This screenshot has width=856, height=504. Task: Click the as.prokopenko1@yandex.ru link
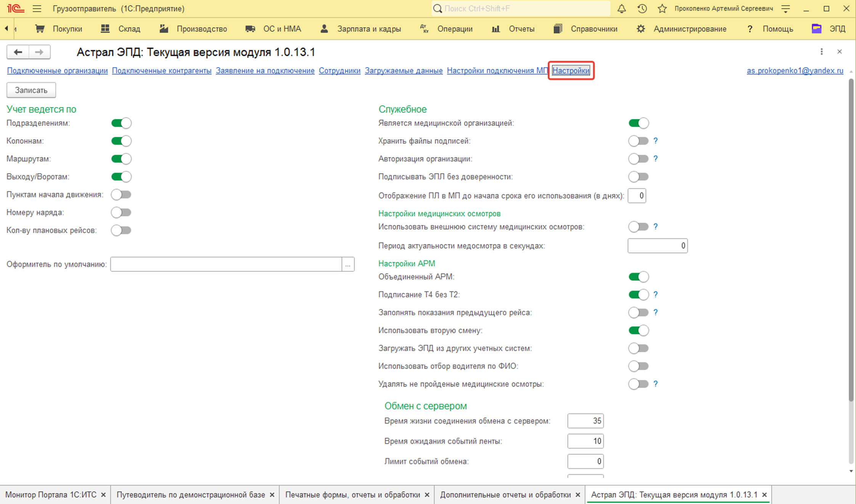pyautogui.click(x=795, y=71)
